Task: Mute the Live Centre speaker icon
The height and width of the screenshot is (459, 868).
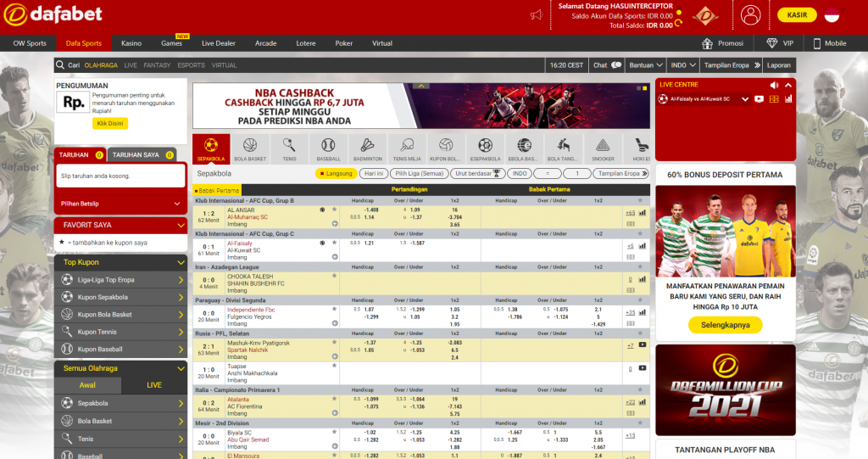Action: [774, 85]
